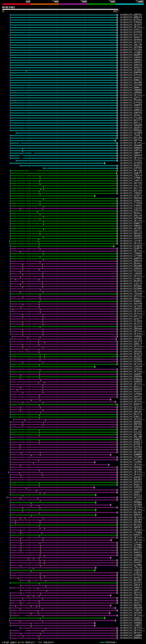Click the red 20% identity legend segment
The height and width of the screenshot is (644, 146).
16,4
